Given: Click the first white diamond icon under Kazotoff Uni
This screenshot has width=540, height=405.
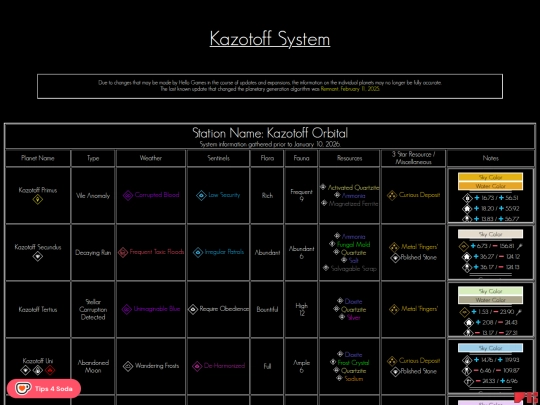Looking at the screenshot, I should (25, 370).
